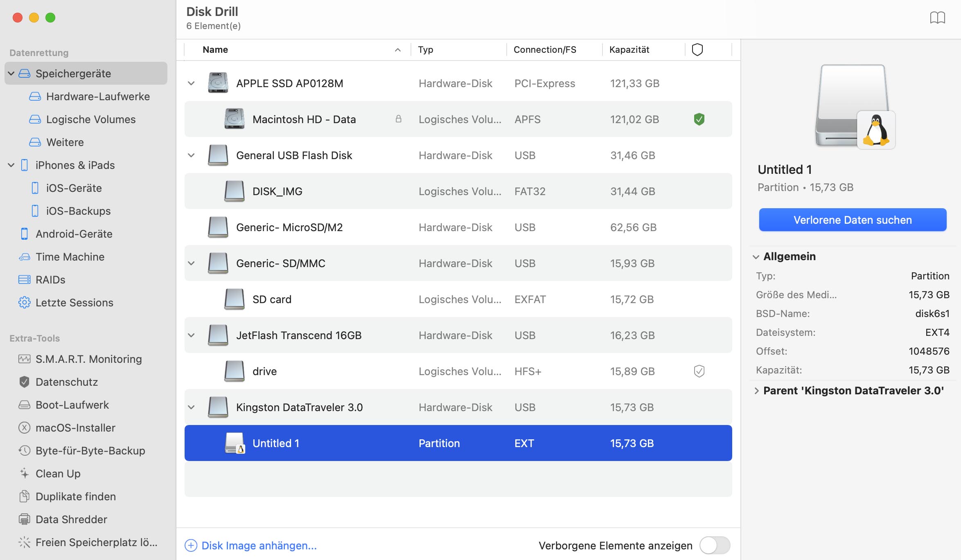This screenshot has height=560, width=961.
Task: Click lock icon beside Macintosh HD - Data
Action: [x=398, y=119]
